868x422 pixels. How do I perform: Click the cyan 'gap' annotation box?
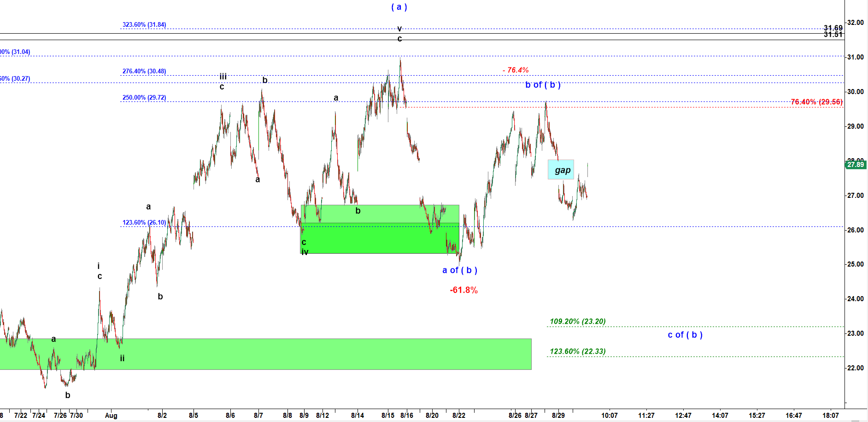561,170
